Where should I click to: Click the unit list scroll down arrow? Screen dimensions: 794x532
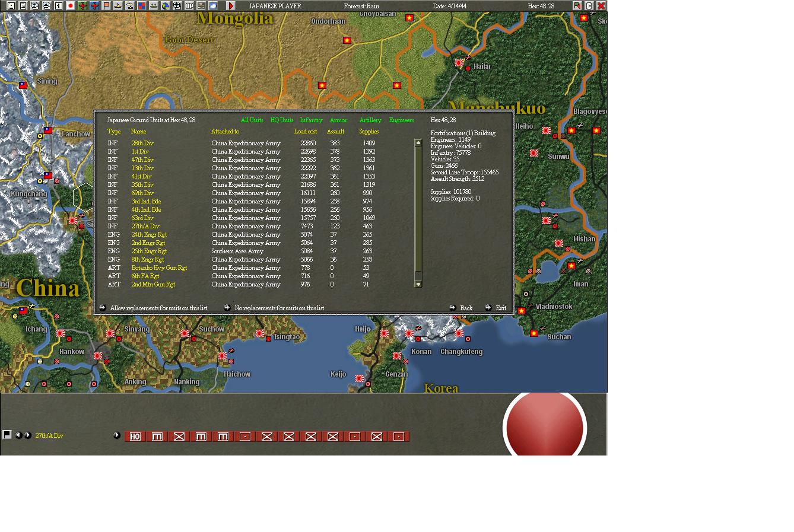[x=418, y=284]
